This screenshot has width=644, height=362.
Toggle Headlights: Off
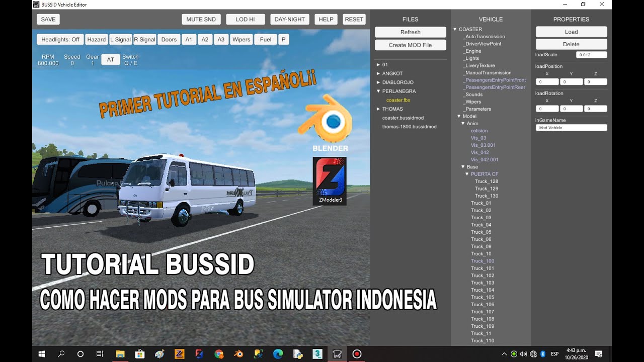[x=60, y=39]
